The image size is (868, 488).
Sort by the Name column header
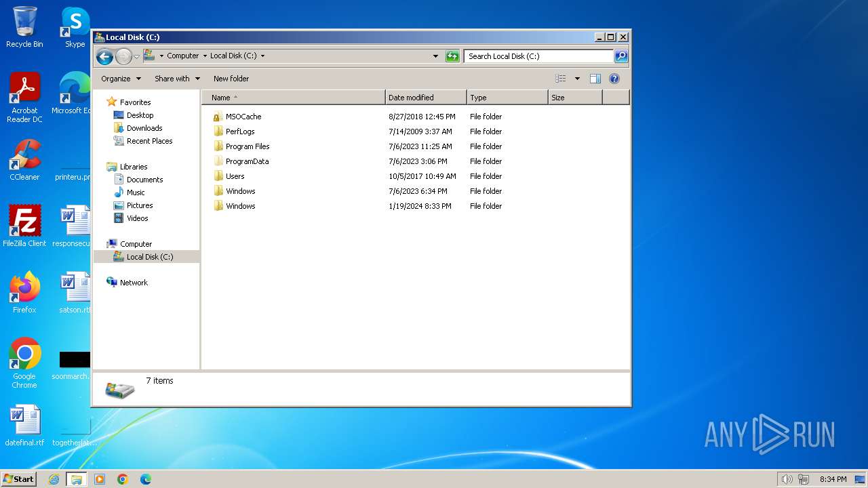tap(294, 98)
